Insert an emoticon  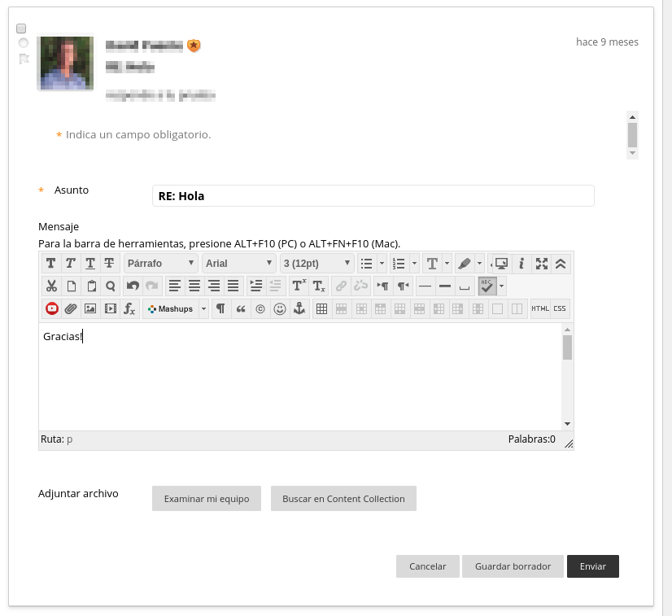pos(280,309)
